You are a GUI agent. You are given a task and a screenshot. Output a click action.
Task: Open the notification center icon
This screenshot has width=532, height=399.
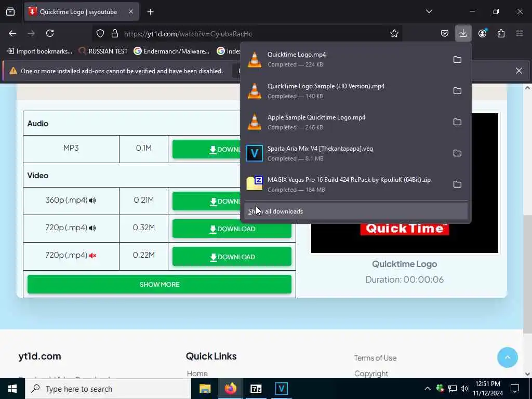pyautogui.click(x=515, y=389)
